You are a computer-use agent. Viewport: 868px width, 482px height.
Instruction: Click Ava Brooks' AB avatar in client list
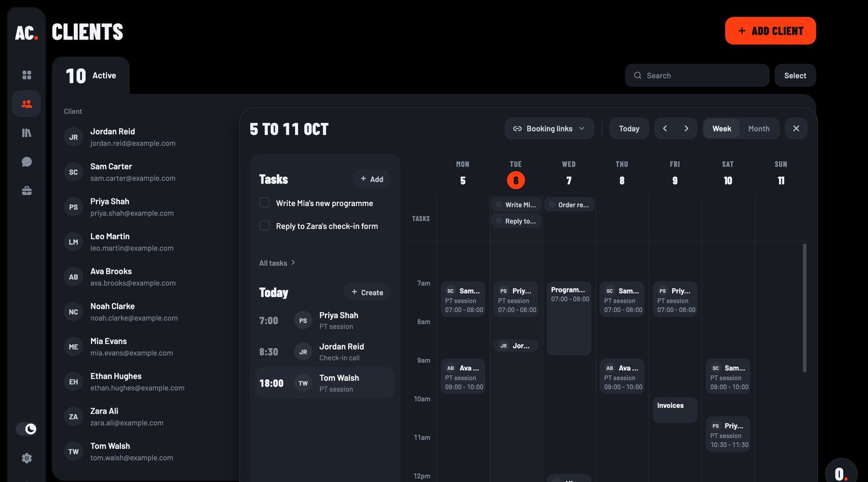73,277
